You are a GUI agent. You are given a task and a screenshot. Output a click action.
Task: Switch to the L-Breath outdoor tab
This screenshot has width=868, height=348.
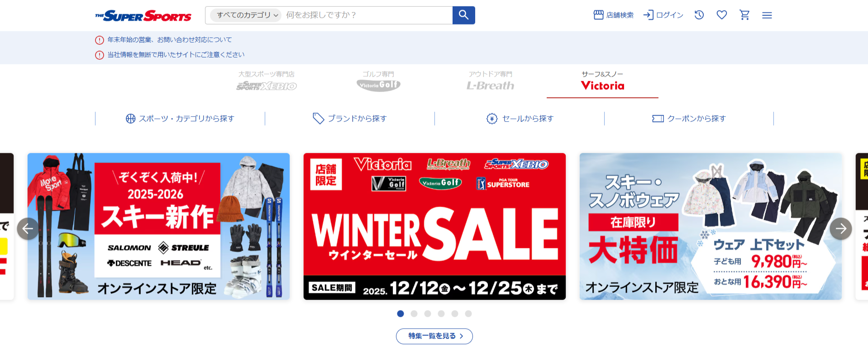click(491, 82)
